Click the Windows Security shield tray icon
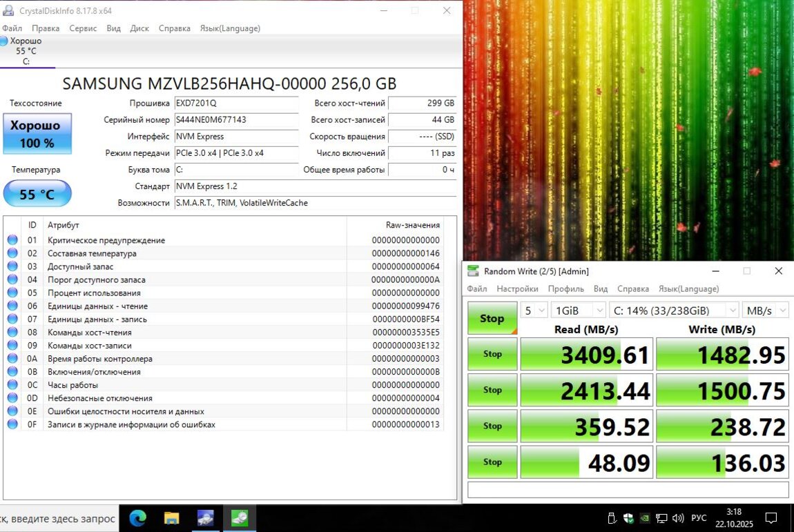The width and height of the screenshot is (794, 532). click(628, 518)
